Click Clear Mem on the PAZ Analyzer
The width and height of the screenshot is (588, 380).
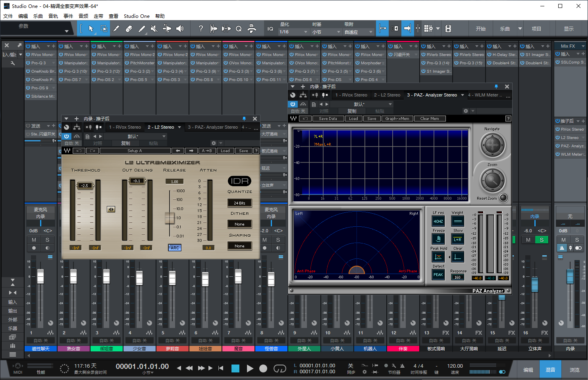pos(430,118)
